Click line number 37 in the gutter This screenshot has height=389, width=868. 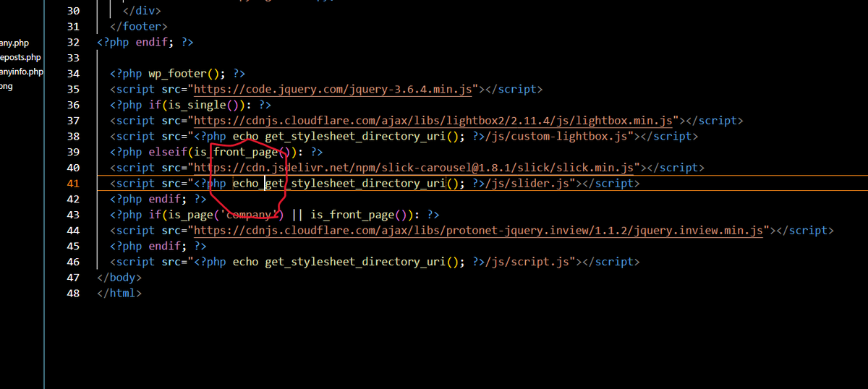tap(72, 121)
